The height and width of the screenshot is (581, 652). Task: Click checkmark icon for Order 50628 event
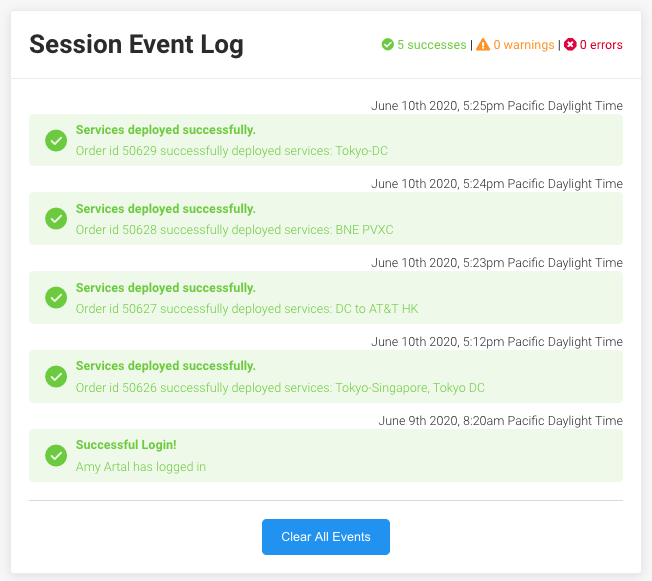(x=56, y=218)
